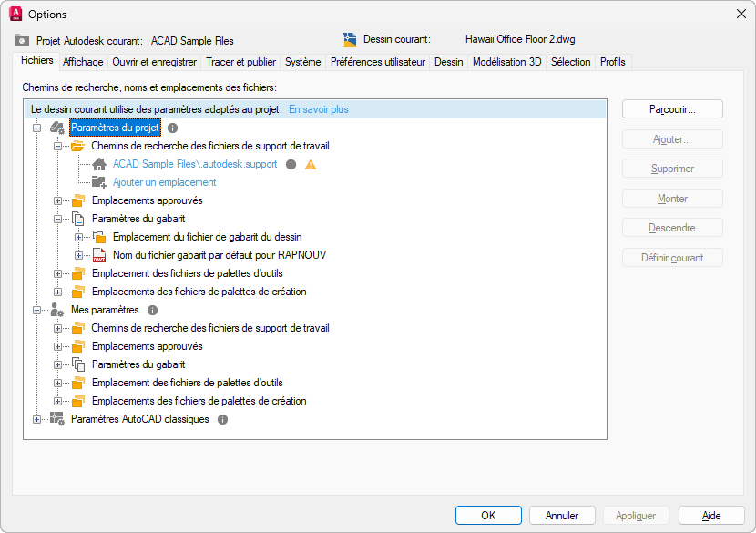Click the DWT file icon for RAPNOUV template
The height and width of the screenshot is (533, 756).
coord(99,255)
